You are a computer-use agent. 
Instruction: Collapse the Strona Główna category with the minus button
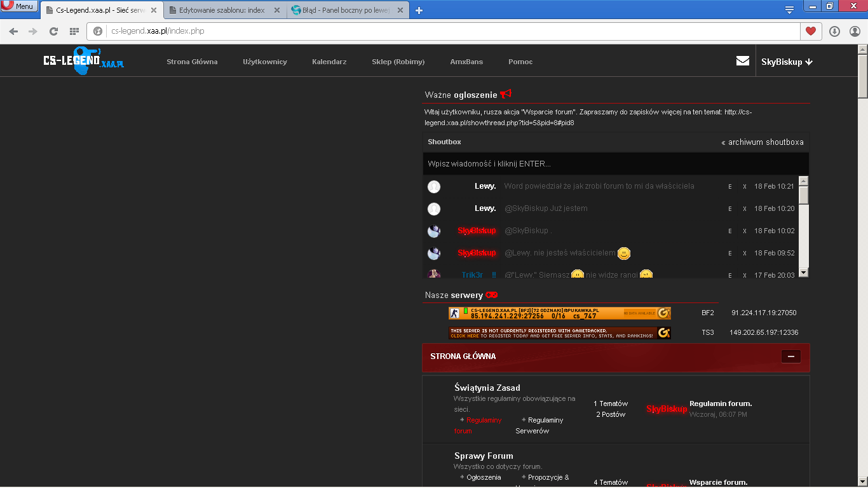(791, 356)
